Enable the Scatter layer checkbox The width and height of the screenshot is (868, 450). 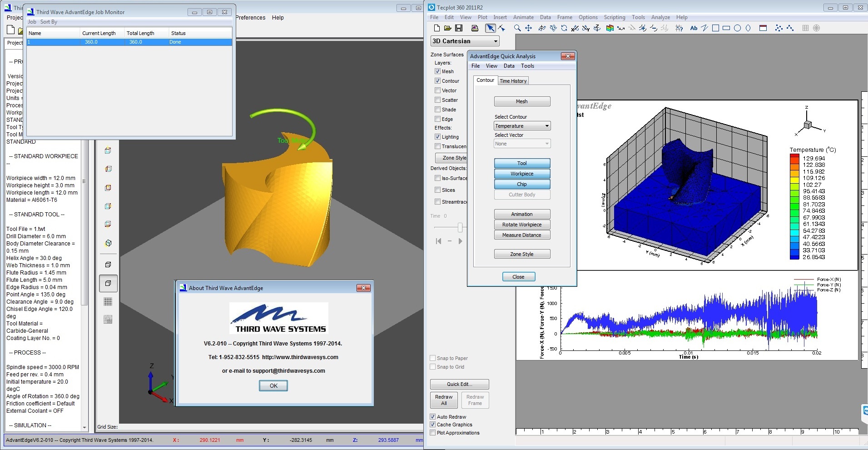point(437,100)
